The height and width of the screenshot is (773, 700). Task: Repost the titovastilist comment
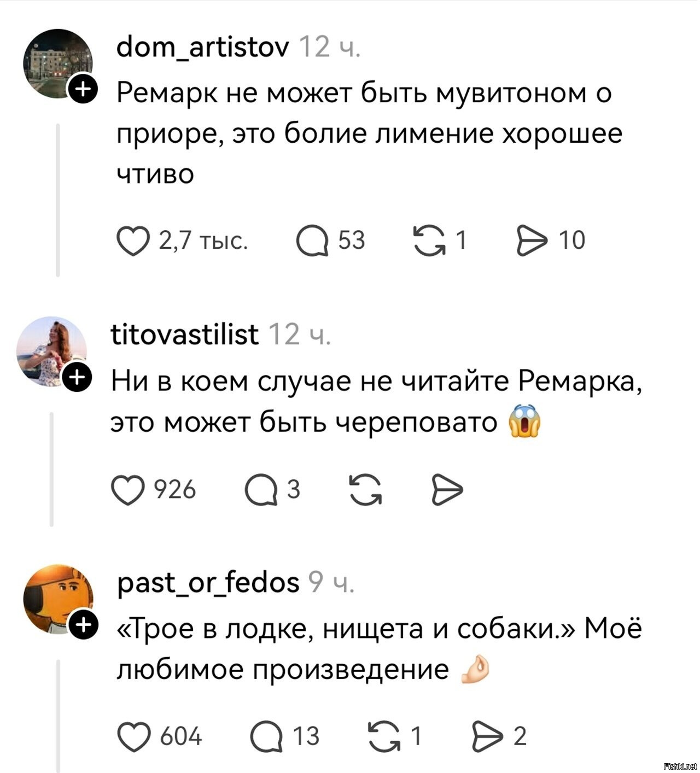click(365, 490)
